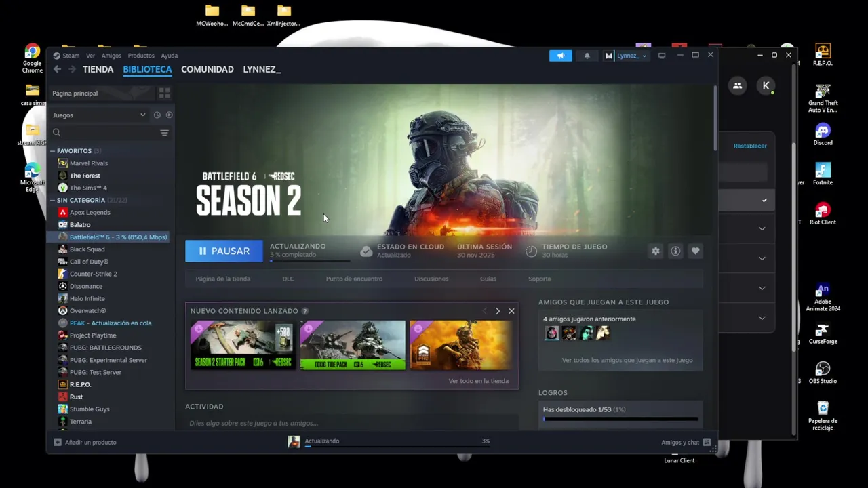Close the new content panel
868x488 pixels.
pyautogui.click(x=511, y=311)
